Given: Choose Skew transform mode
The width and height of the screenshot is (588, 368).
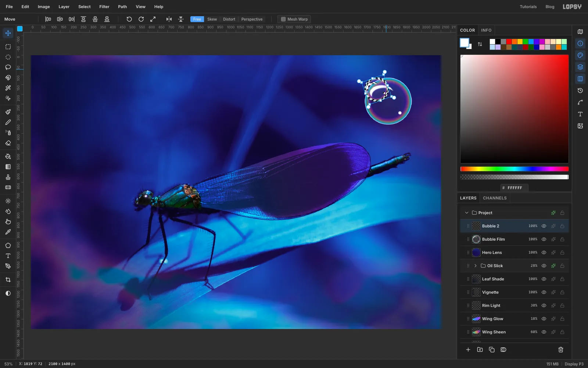Looking at the screenshot, I should [x=212, y=19].
